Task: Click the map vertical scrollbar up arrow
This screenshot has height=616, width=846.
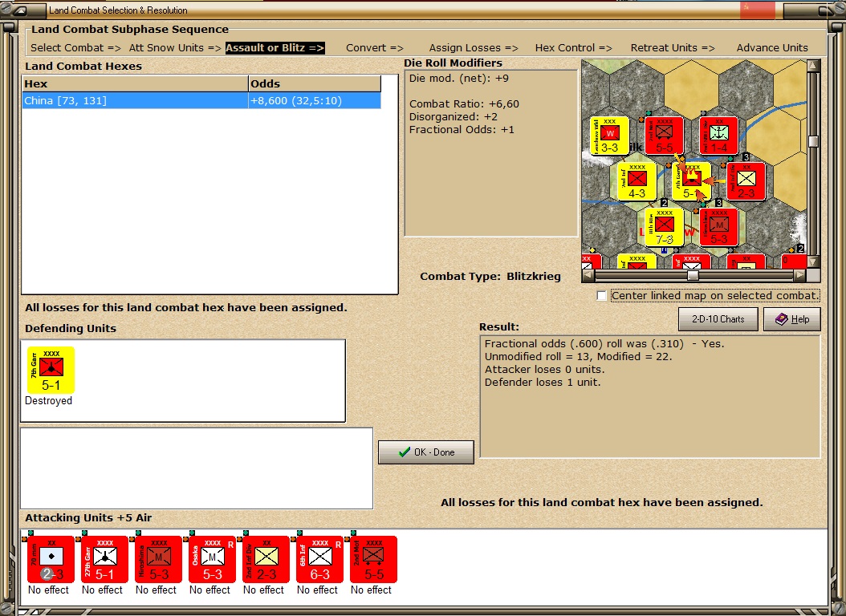Action: (x=813, y=66)
